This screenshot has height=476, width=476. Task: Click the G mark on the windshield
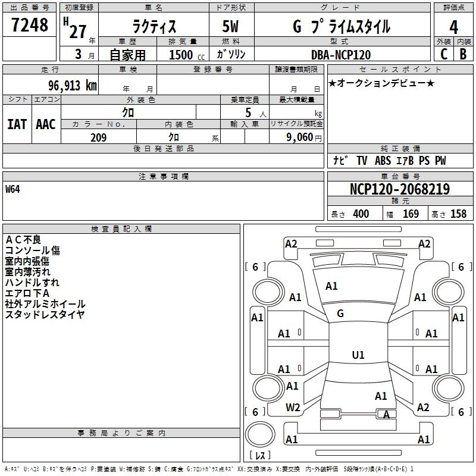point(340,314)
